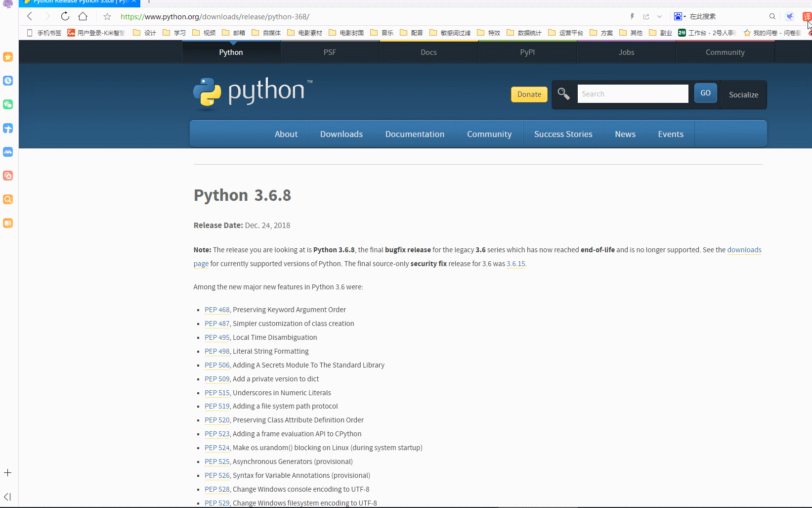
Task: Open the Baidu search engine selector
Action: point(680,16)
